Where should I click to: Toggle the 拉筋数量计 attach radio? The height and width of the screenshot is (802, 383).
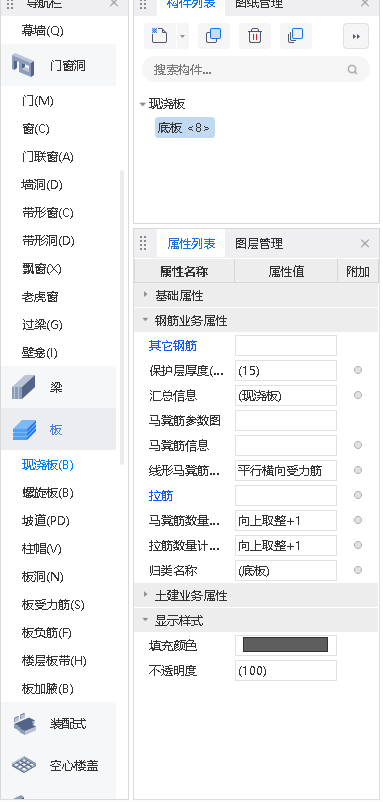pos(358,545)
